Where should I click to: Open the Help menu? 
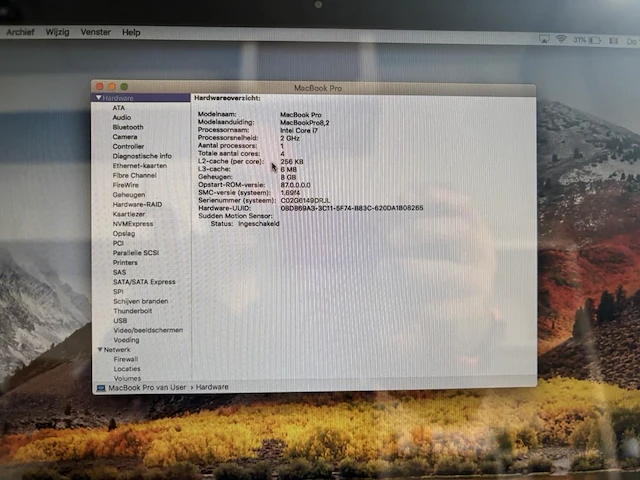pyautogui.click(x=131, y=32)
